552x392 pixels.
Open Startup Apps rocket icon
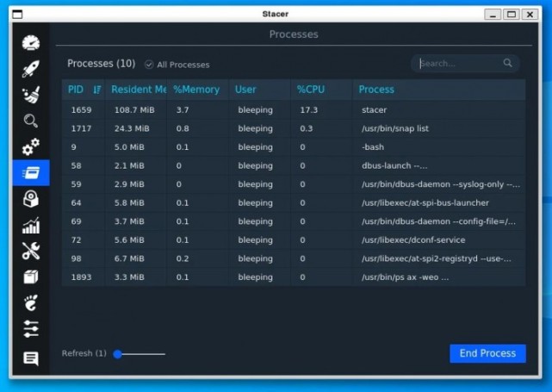[31, 69]
